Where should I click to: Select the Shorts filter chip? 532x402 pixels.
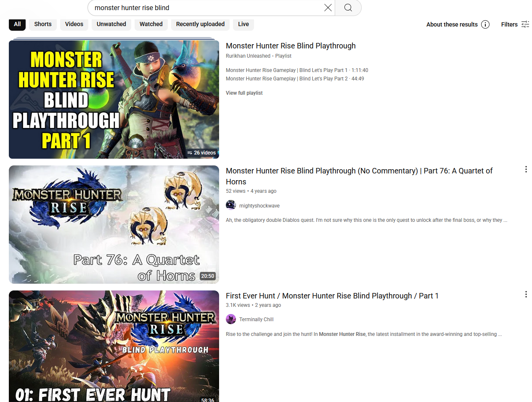coord(43,24)
